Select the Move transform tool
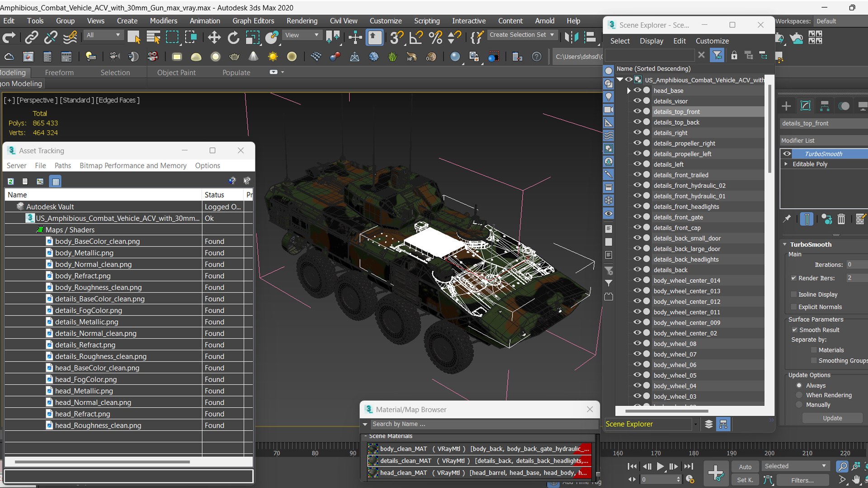The image size is (868, 488). 214,38
